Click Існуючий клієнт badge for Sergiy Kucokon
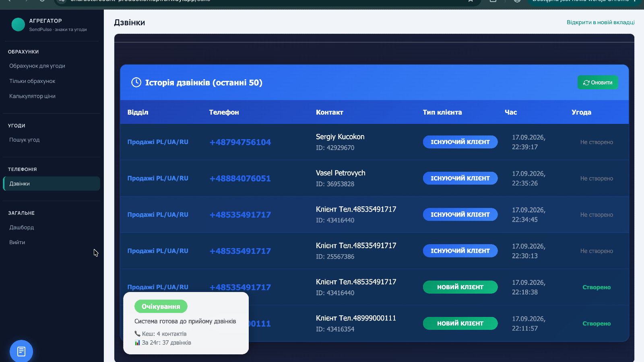 click(x=460, y=142)
